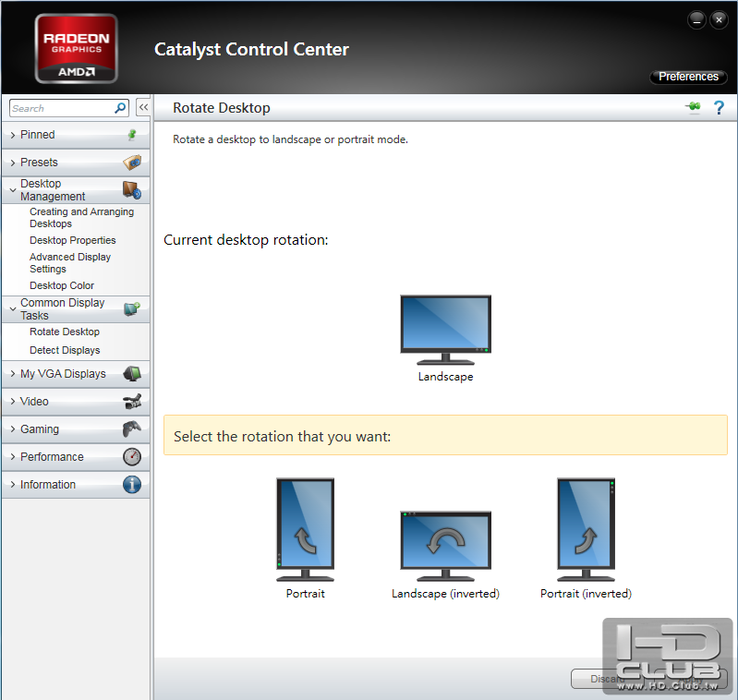Collapse the Common Display Tasks chevron
The width and height of the screenshot is (738, 700).
[13, 309]
